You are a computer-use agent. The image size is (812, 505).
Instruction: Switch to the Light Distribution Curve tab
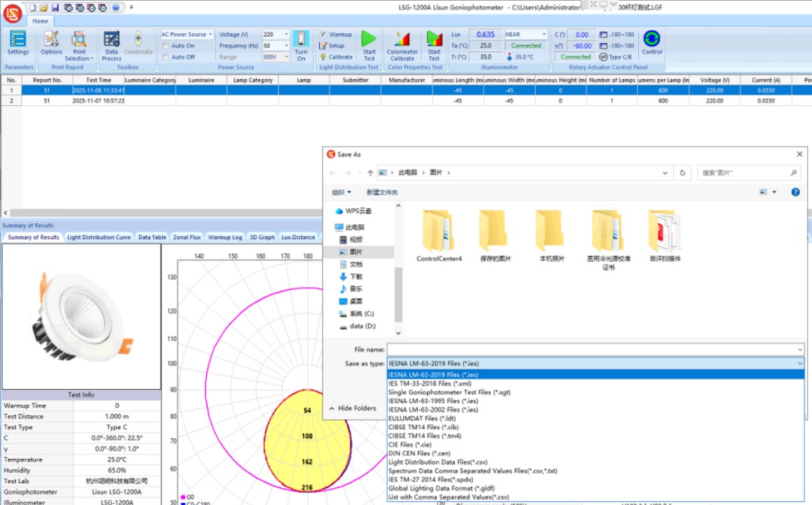point(98,237)
